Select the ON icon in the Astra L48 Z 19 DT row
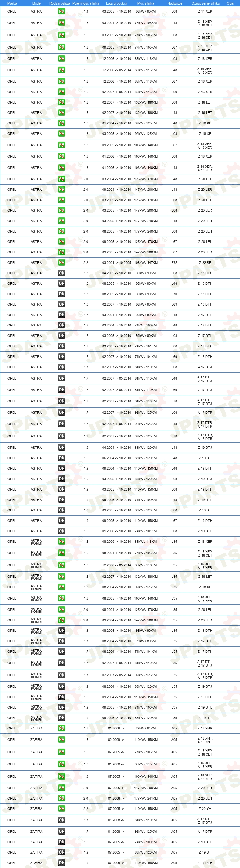 tap(62, 458)
